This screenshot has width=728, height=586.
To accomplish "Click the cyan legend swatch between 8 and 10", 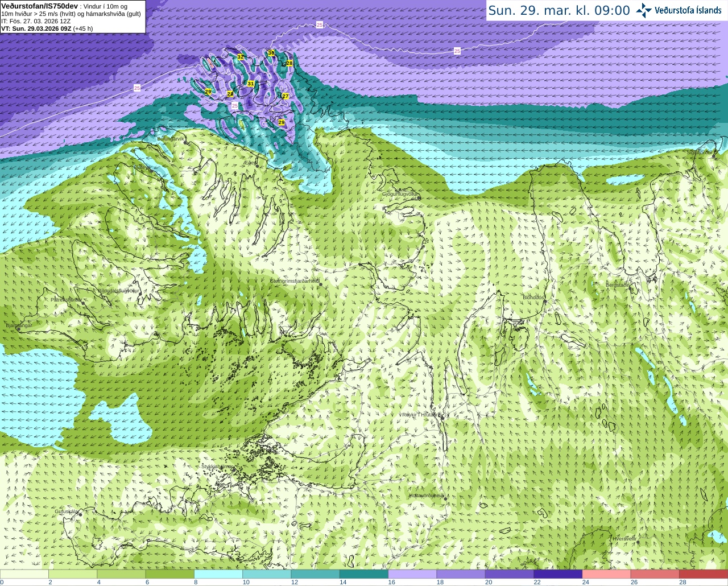I will tap(218, 574).
